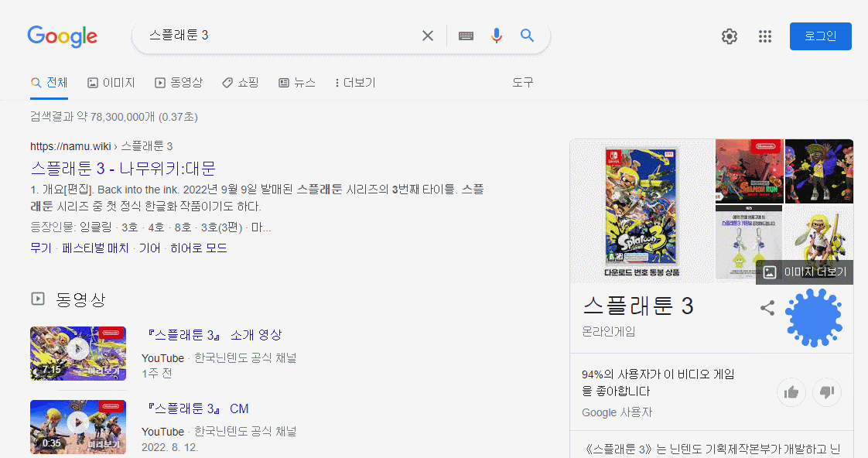The image size is (868, 458).
Task: Open settings gear icon
Action: click(x=730, y=36)
